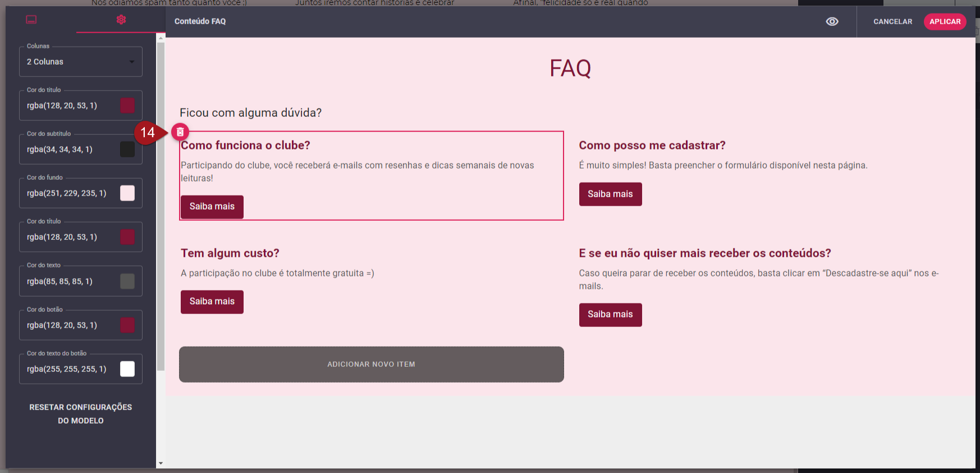Click RESETAR CONFIGURAÇÕES DO MODELO
The image size is (980, 473).
tap(81, 414)
